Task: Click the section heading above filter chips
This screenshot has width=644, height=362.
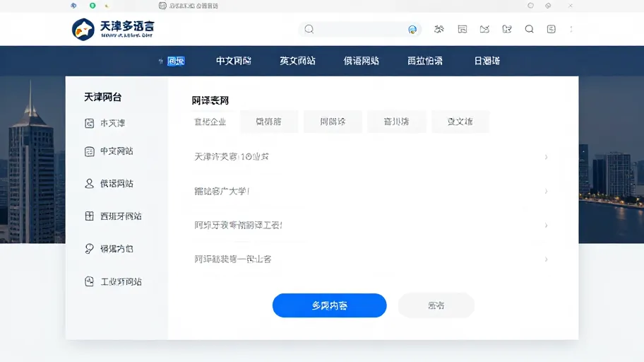Action: [210, 100]
